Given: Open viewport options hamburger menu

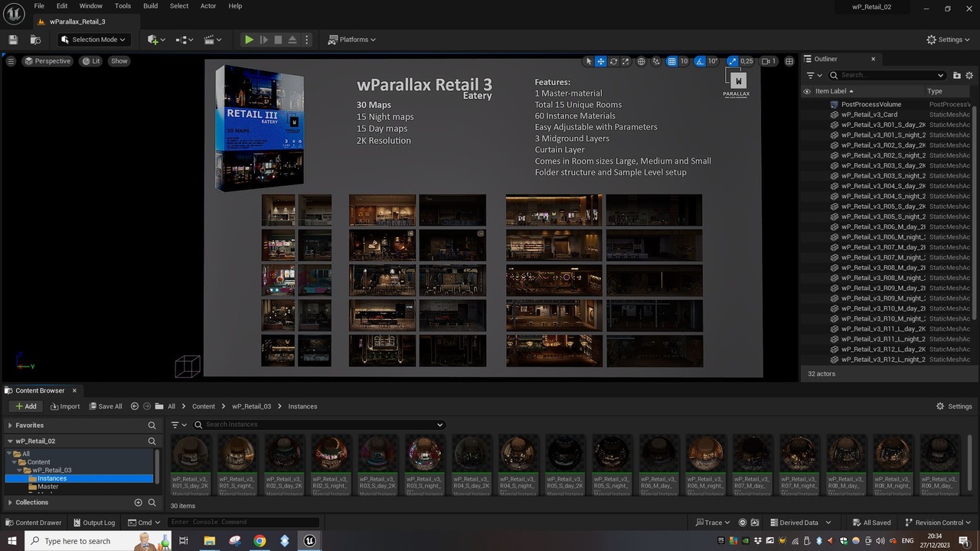Looking at the screenshot, I should [x=10, y=61].
